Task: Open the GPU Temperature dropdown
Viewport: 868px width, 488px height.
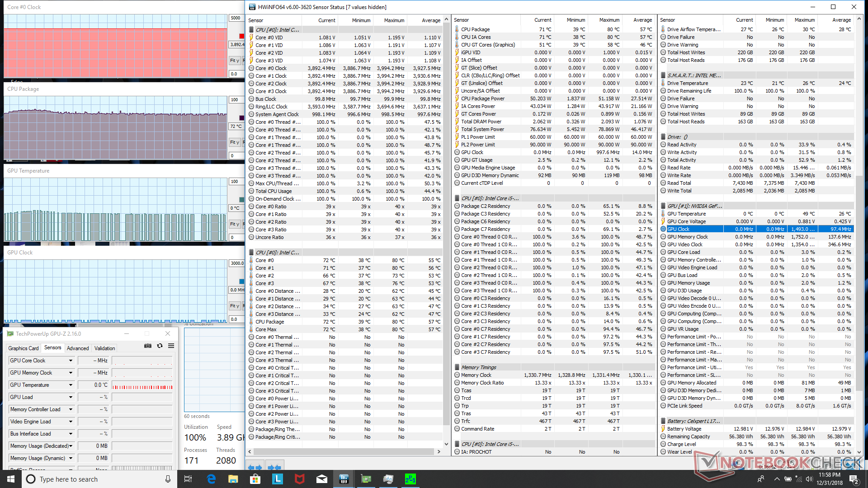Action: tap(71, 385)
